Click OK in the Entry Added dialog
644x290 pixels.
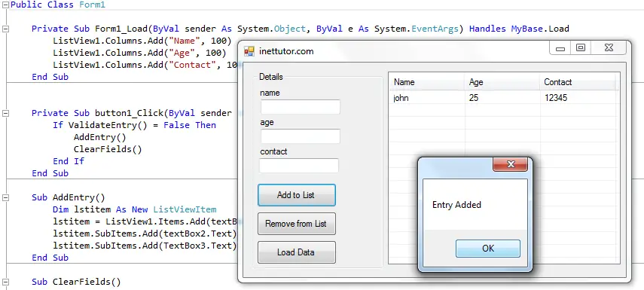tap(488, 249)
